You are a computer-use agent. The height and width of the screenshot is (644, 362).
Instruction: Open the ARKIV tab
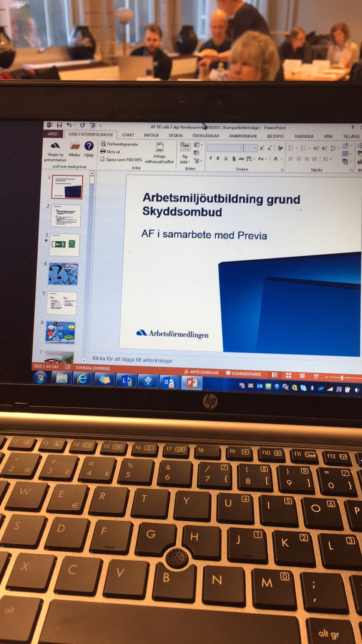point(53,134)
